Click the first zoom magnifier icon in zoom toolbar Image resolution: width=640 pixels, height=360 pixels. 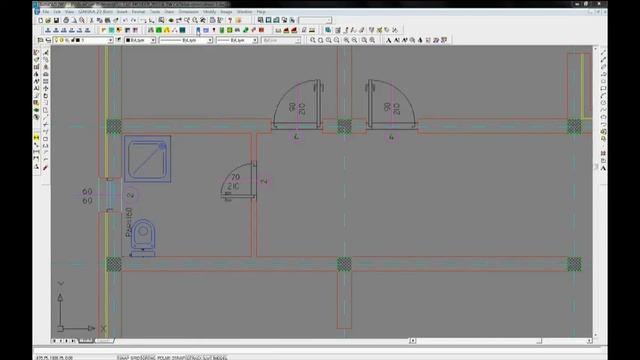[x=313, y=40]
